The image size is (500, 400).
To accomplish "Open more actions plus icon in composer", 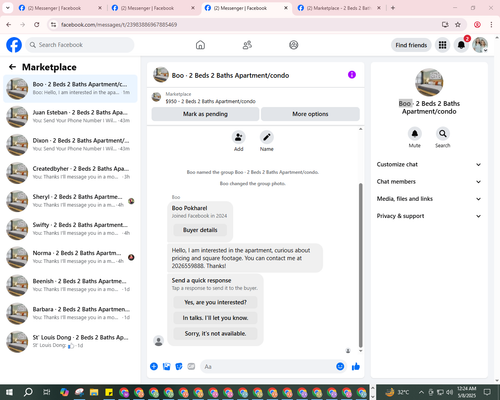I will (x=154, y=367).
